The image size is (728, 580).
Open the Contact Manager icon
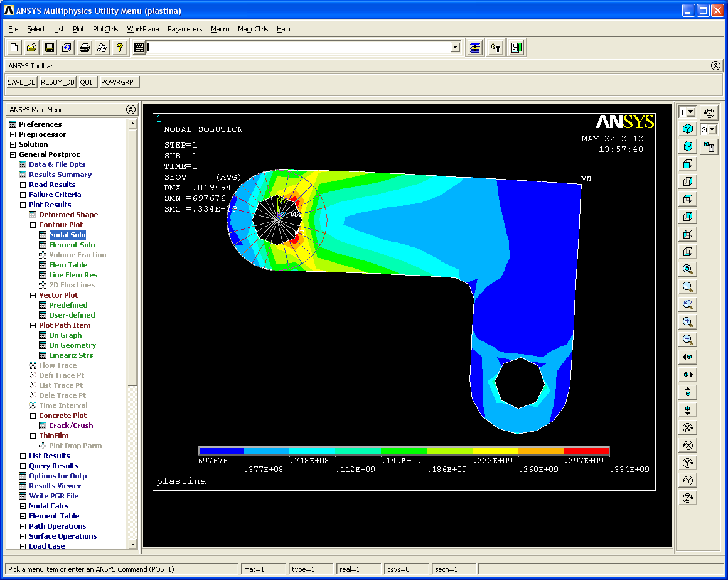517,47
